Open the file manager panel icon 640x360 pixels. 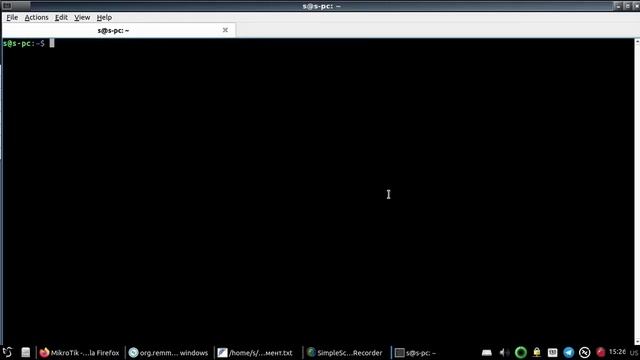[26, 352]
